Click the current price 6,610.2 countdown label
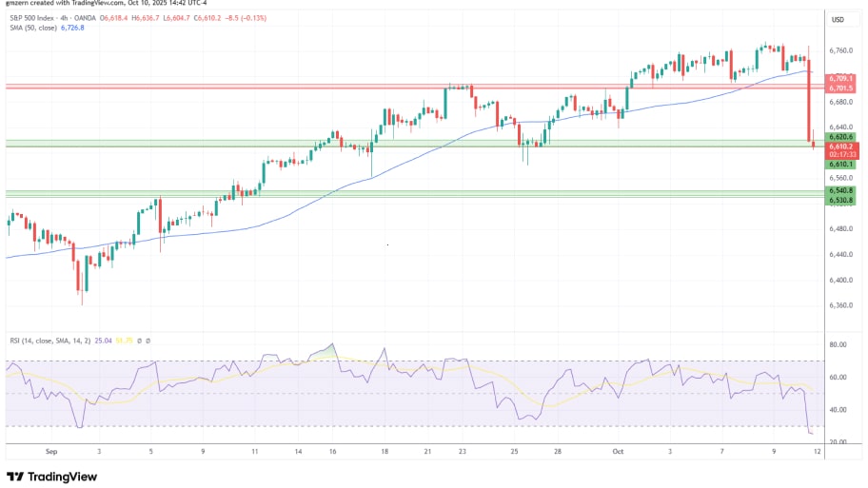This screenshot has height=488, width=868. [x=841, y=150]
